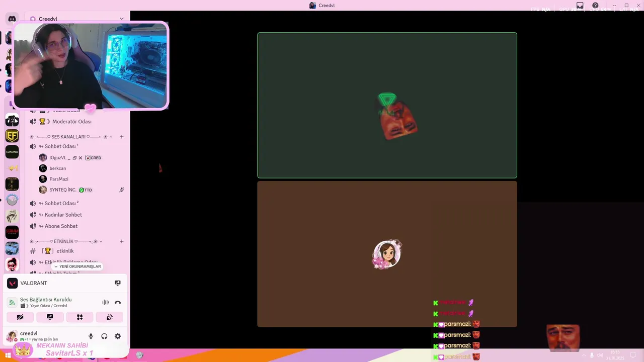Click the girl avatar in bottom tile
The height and width of the screenshot is (362, 644).
[387, 254]
